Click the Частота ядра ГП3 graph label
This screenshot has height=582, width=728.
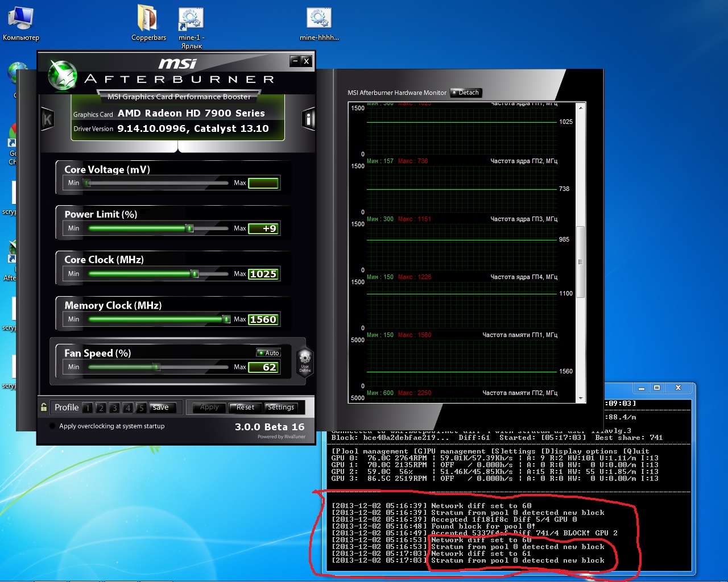click(524, 219)
